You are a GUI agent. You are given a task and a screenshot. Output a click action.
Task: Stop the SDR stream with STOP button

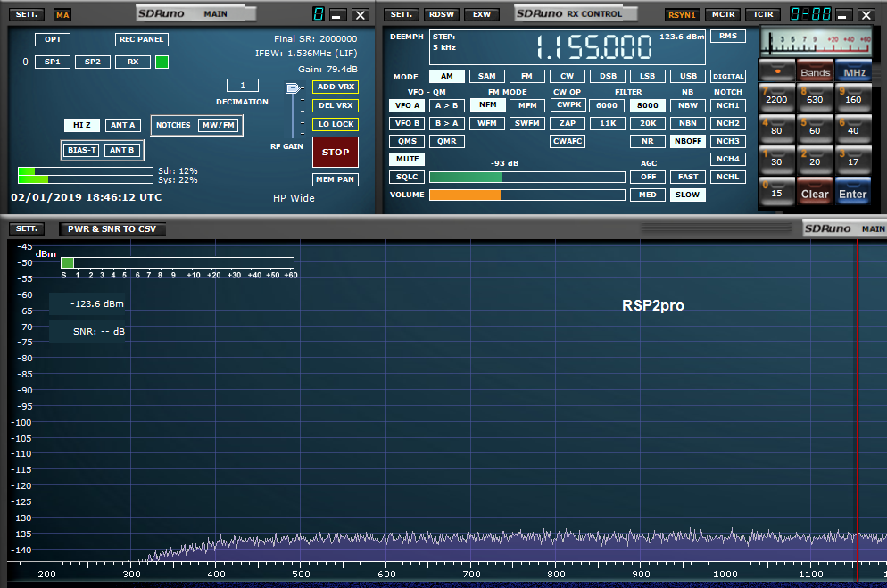(336, 152)
